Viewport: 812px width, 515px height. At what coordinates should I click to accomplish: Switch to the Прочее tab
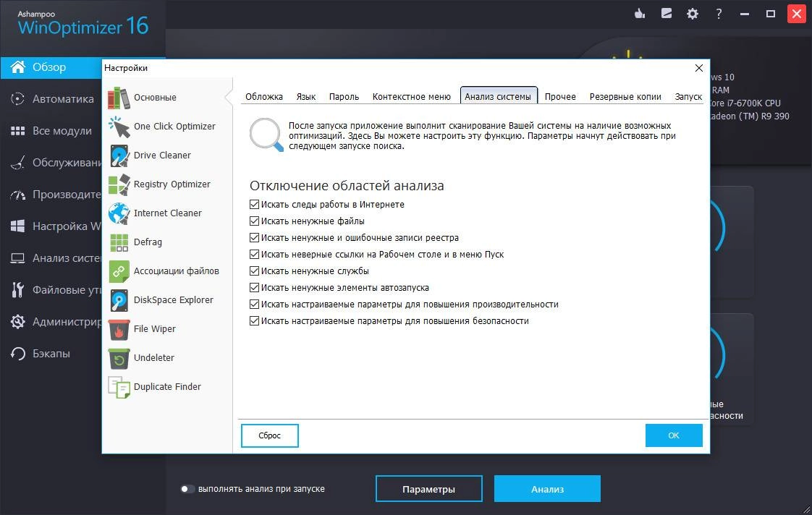pos(560,96)
